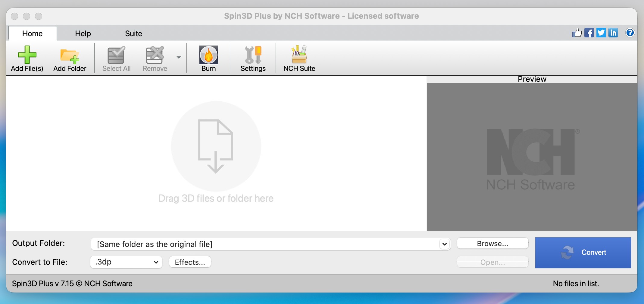Start conversion with the Convert button

[x=583, y=252]
